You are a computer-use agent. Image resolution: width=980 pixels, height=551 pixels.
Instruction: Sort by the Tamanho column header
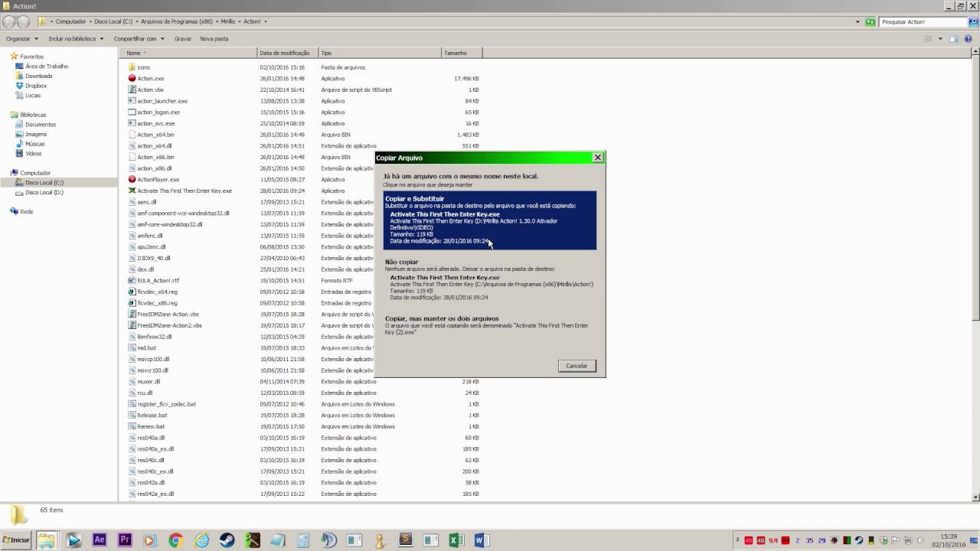(x=462, y=53)
